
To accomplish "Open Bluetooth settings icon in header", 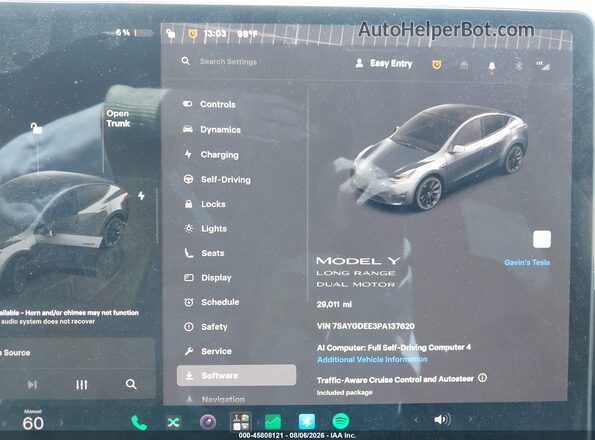I will [519, 66].
